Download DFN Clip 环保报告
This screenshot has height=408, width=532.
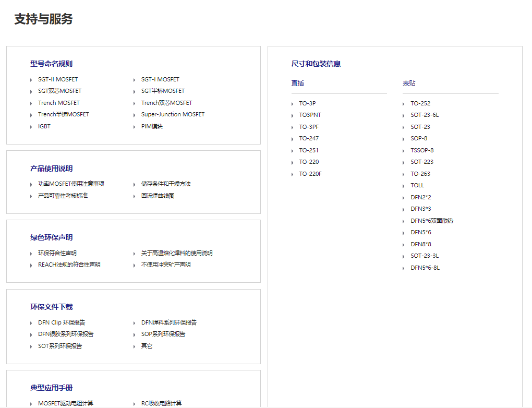(62, 322)
